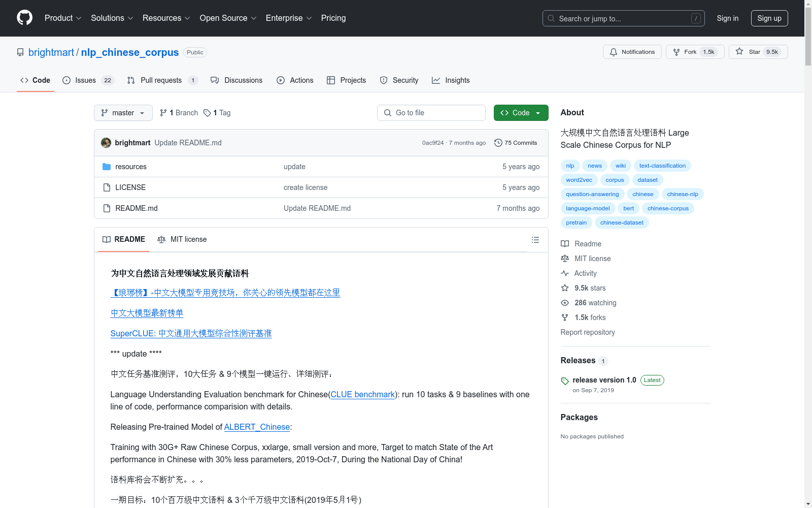Open the Enterprise dropdown

tap(289, 18)
